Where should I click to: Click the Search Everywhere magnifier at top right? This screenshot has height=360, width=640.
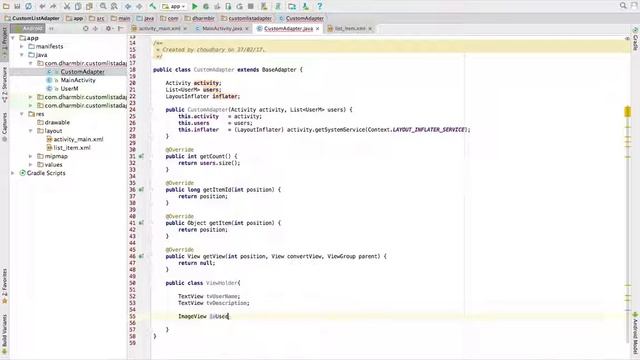(x=623, y=5)
